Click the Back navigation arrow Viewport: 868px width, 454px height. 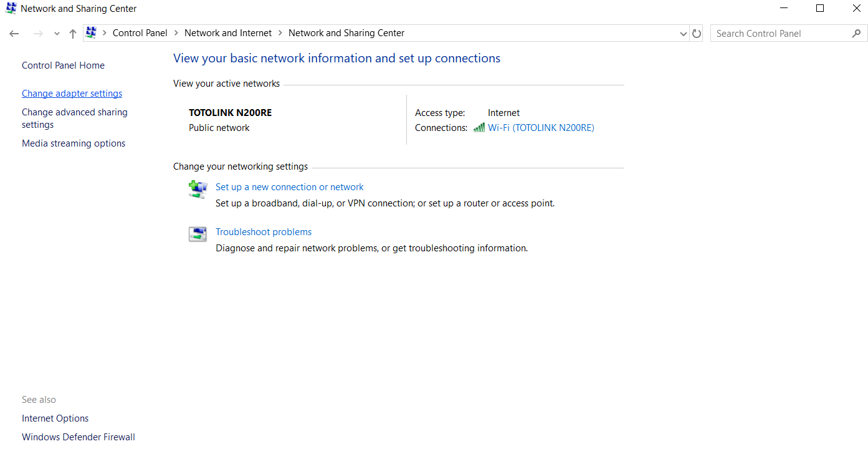coord(14,34)
